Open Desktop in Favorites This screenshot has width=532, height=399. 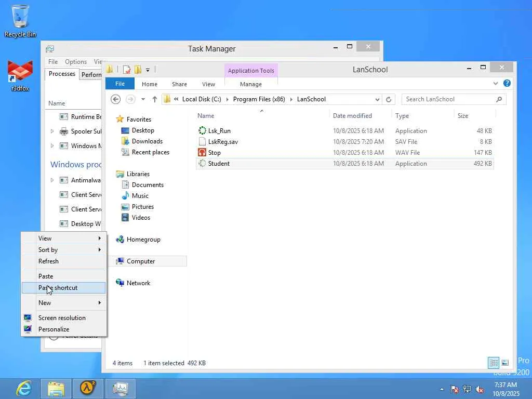[143, 130]
